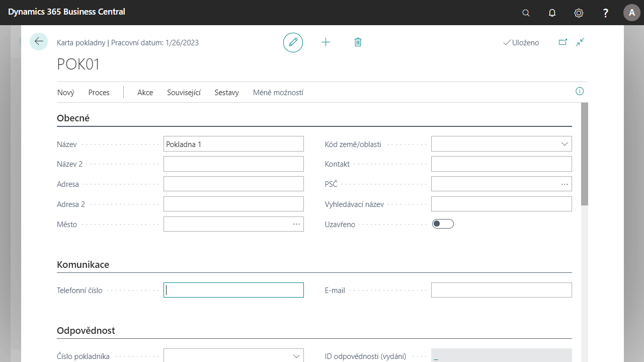Screen dimensions: 644x362
Task: Click the Kontakt input field
Action: 502,164
